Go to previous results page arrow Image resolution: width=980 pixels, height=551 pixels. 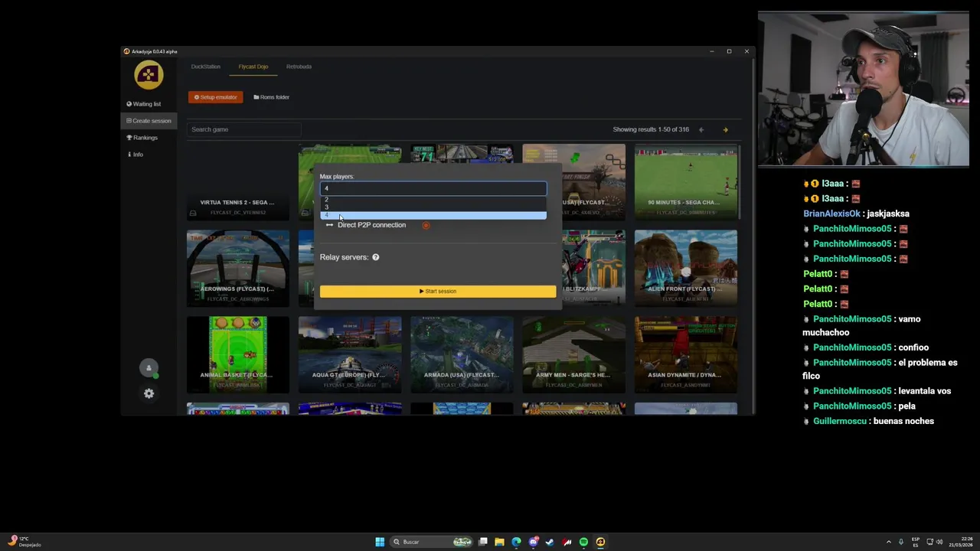[701, 129]
